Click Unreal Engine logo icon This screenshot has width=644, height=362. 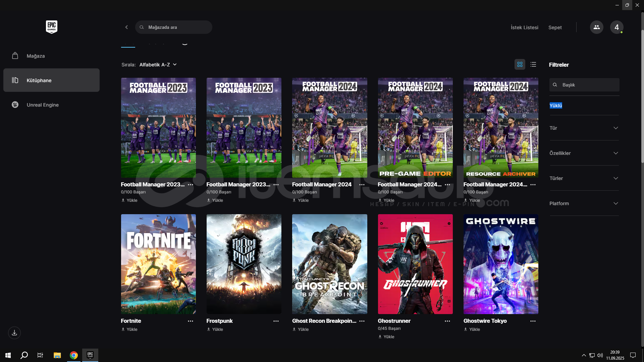[15, 105]
